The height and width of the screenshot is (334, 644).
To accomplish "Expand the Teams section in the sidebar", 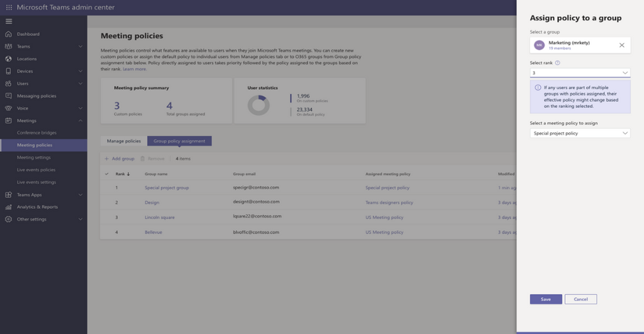I will tap(80, 46).
